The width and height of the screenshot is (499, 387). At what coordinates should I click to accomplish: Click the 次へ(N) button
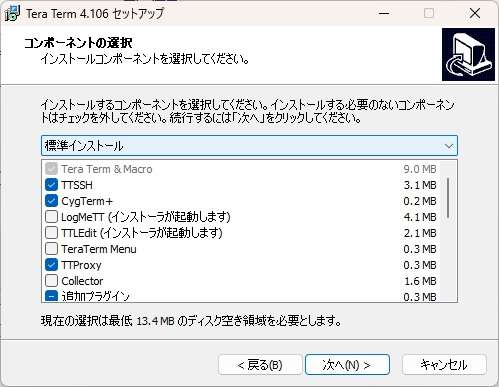coord(347,365)
